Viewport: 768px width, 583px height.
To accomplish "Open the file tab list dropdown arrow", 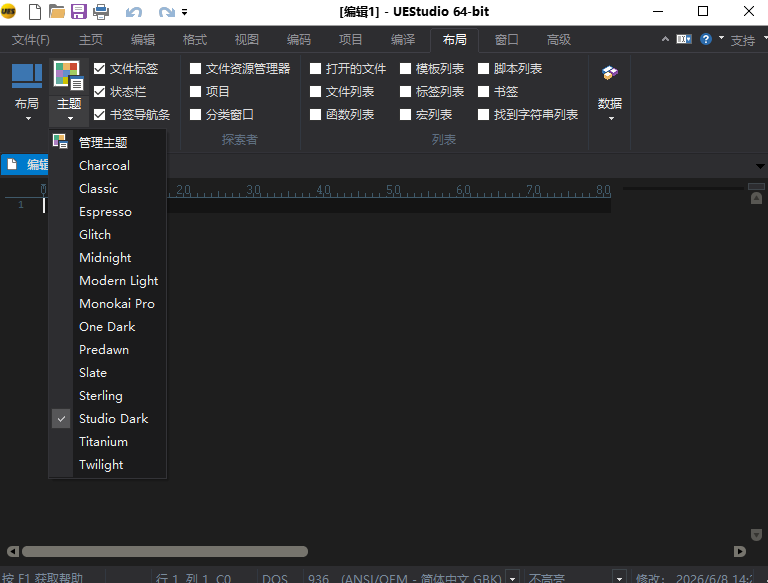I will (x=760, y=166).
